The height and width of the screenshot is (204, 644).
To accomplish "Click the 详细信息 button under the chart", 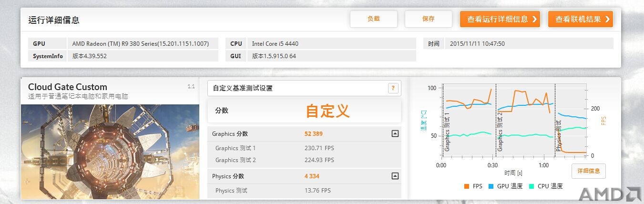I will click(588, 171).
